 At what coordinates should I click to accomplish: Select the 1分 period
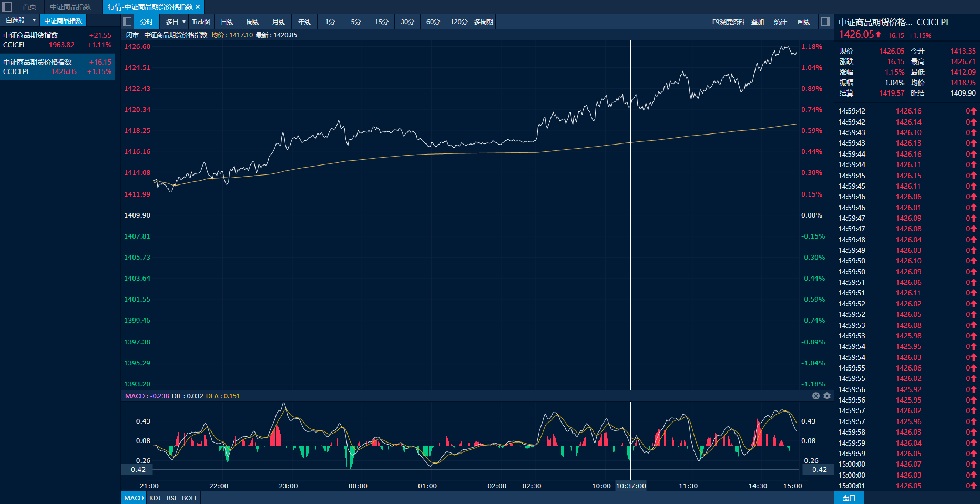[x=330, y=22]
